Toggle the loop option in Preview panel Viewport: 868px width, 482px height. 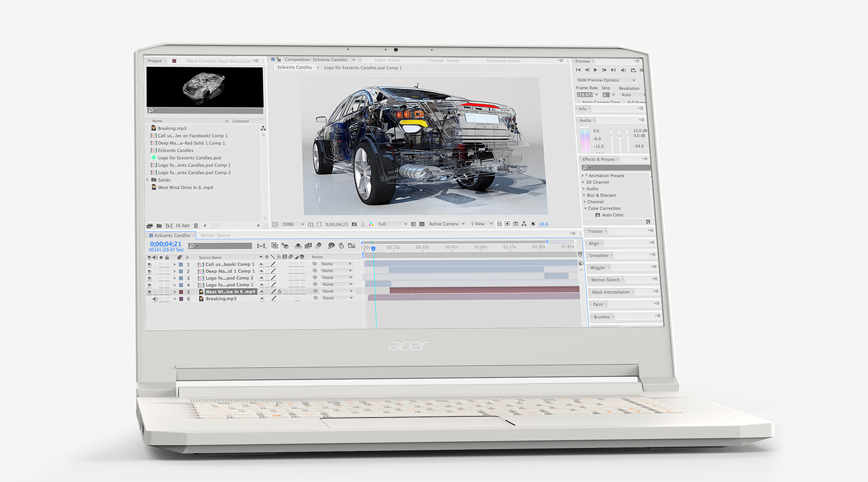pos(632,70)
